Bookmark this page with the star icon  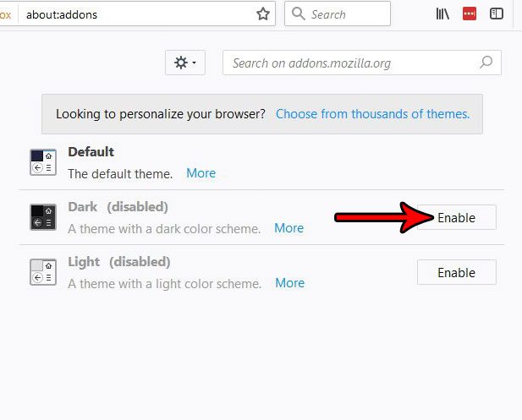(x=263, y=14)
